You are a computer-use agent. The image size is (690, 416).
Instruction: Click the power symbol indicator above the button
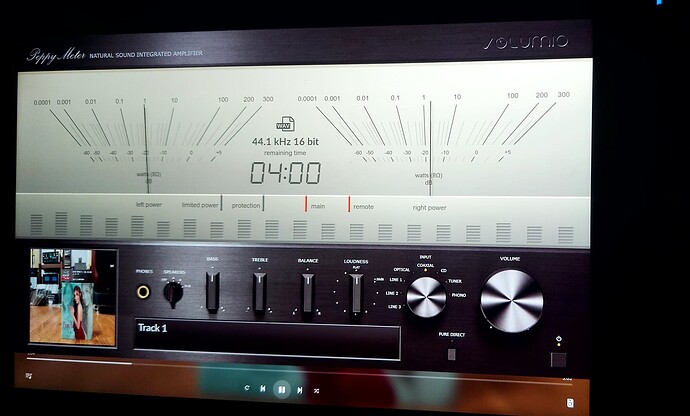559,339
